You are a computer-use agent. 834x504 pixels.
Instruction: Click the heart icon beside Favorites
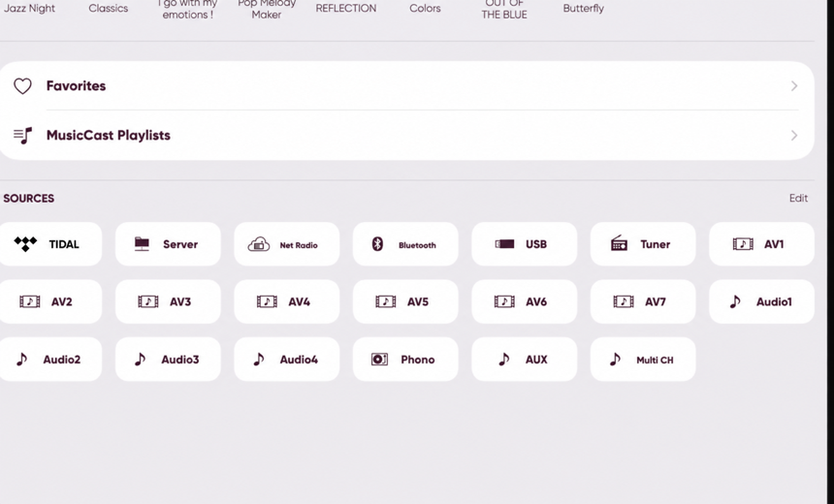coord(22,86)
